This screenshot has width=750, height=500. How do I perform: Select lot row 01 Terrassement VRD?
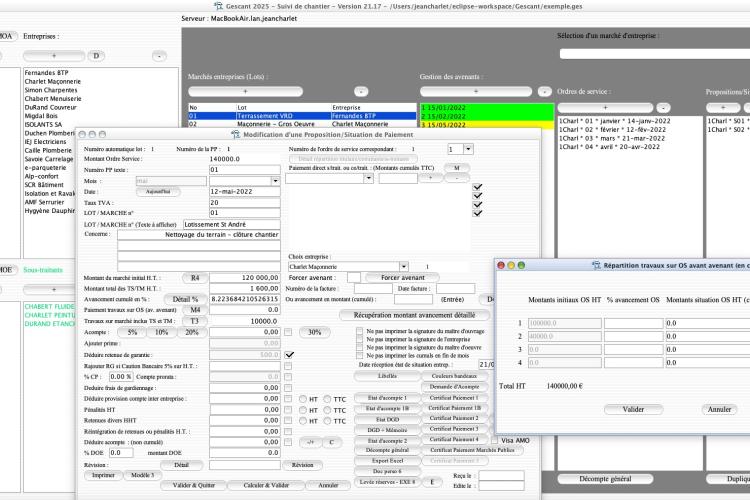tap(302, 116)
